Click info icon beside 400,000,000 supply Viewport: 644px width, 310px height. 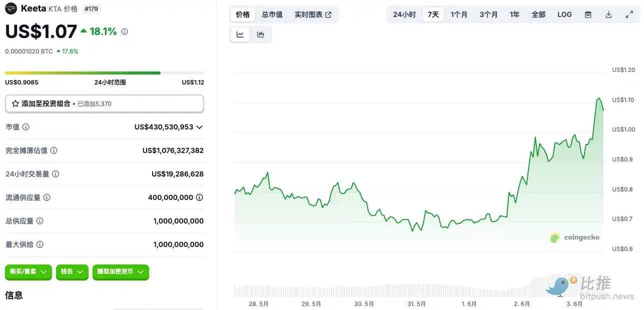click(199, 197)
